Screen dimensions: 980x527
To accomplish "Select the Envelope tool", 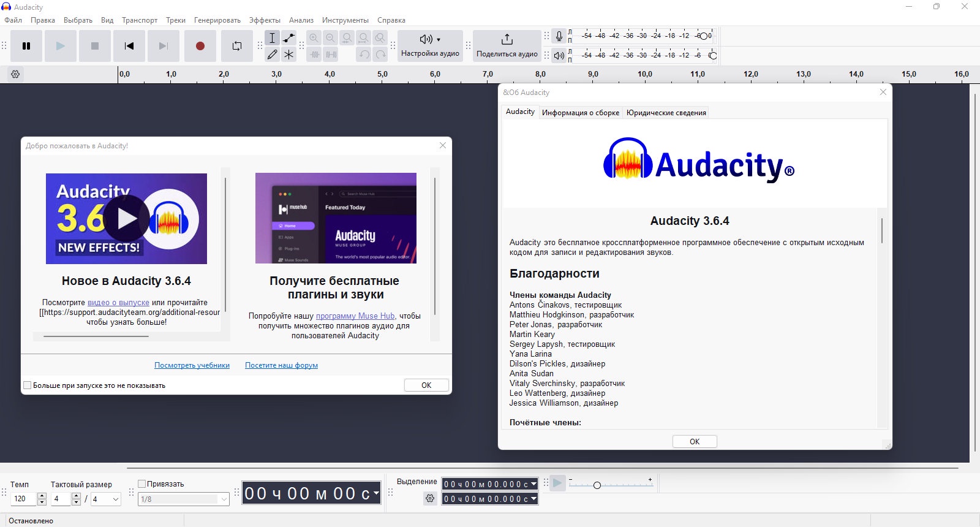I will (x=289, y=38).
